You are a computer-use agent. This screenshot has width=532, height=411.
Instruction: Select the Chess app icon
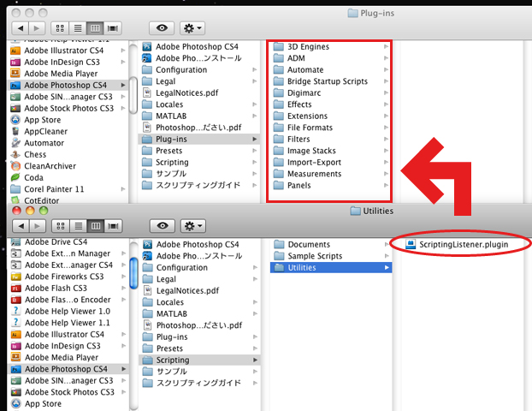point(15,155)
